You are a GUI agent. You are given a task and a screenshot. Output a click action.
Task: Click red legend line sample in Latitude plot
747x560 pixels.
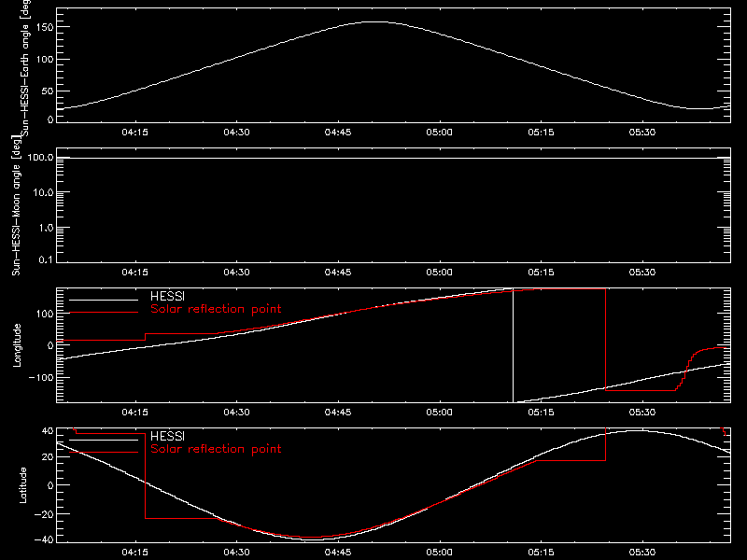(x=104, y=453)
